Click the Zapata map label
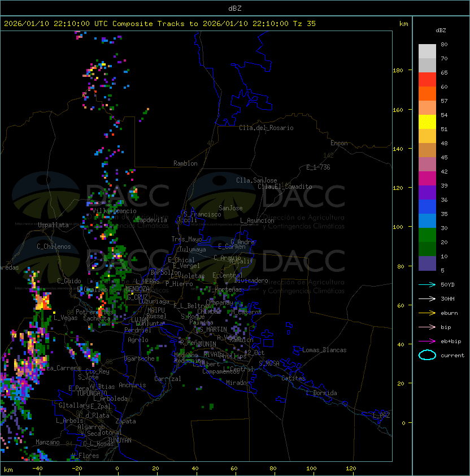This screenshot has width=470, height=476. click(125, 421)
